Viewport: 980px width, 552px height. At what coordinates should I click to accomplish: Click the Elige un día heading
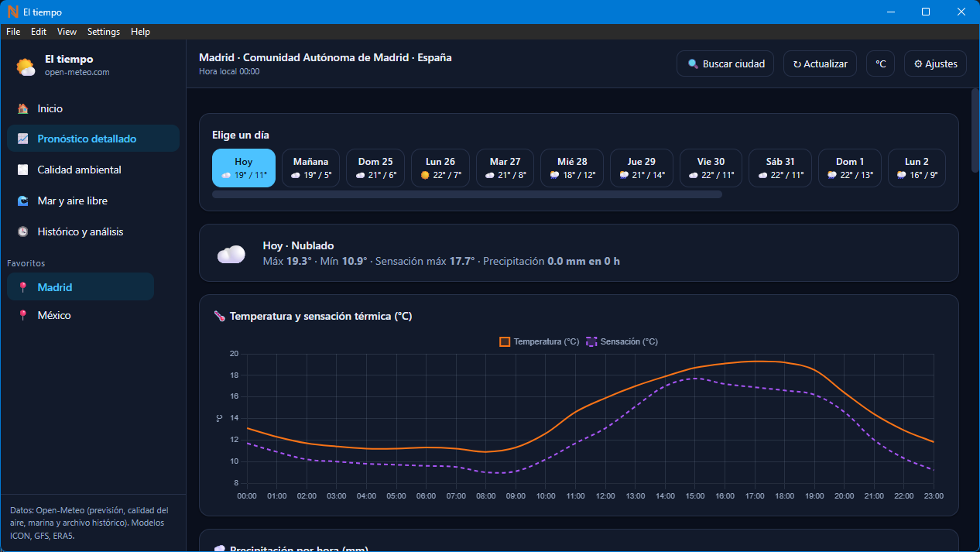coord(241,135)
